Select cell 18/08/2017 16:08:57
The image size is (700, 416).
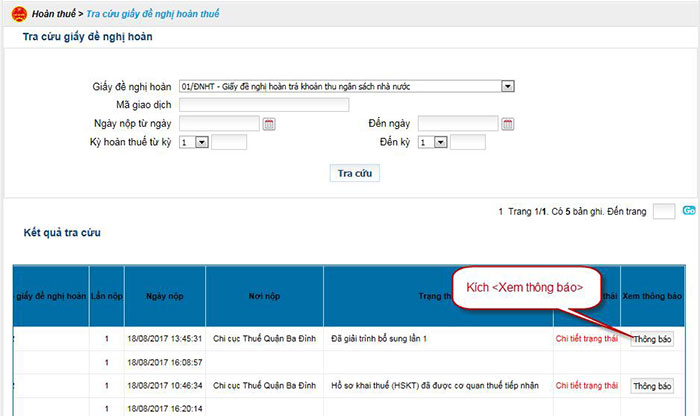click(x=165, y=362)
